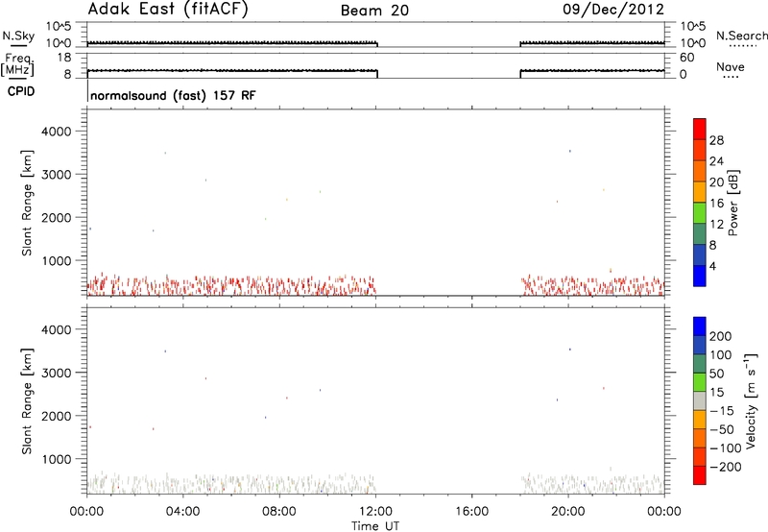
Task: Select the 'CPID' row label
Action: point(21,91)
